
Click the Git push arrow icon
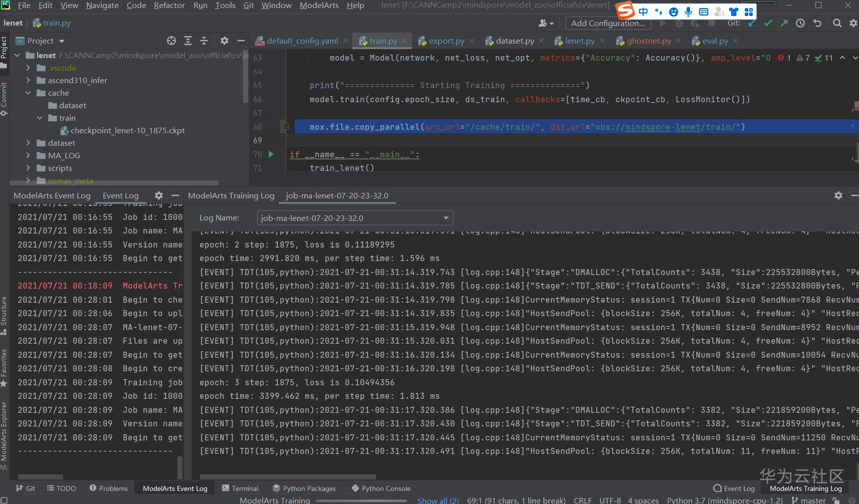point(784,23)
